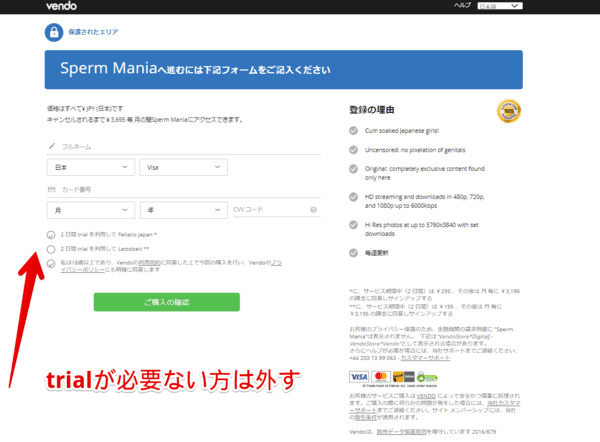Open the language selector dropdown in header

pyautogui.click(x=500, y=6)
